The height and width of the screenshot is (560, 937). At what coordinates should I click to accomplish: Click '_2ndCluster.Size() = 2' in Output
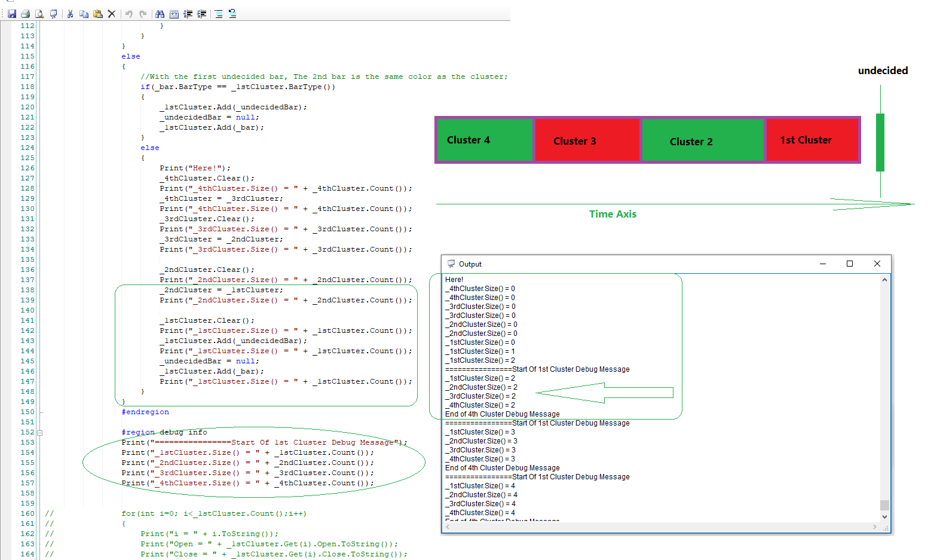click(x=481, y=387)
